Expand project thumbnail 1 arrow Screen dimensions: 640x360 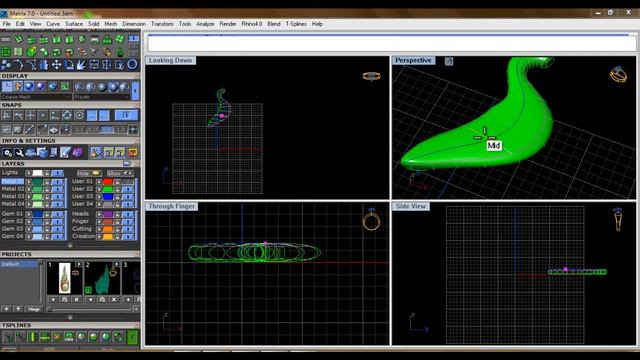tap(79, 264)
